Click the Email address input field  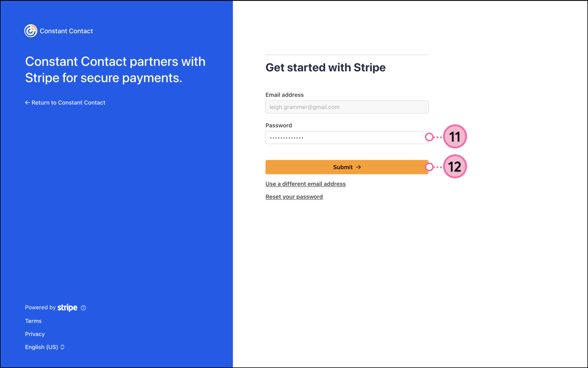(347, 107)
